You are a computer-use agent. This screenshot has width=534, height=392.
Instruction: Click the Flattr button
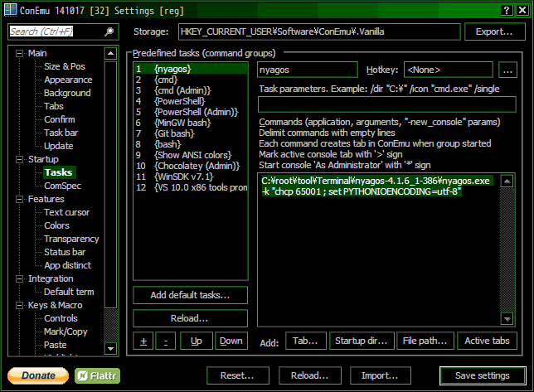[x=97, y=375]
